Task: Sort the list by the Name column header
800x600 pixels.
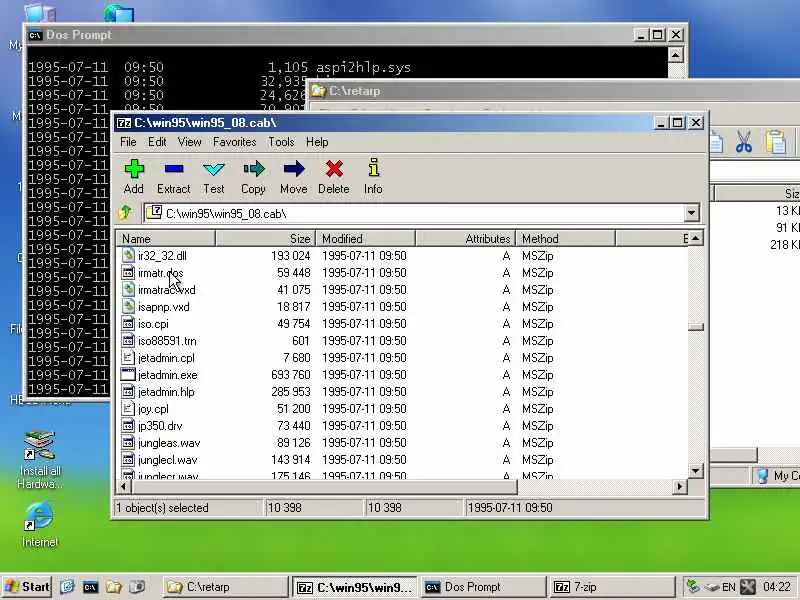Action: [166, 238]
